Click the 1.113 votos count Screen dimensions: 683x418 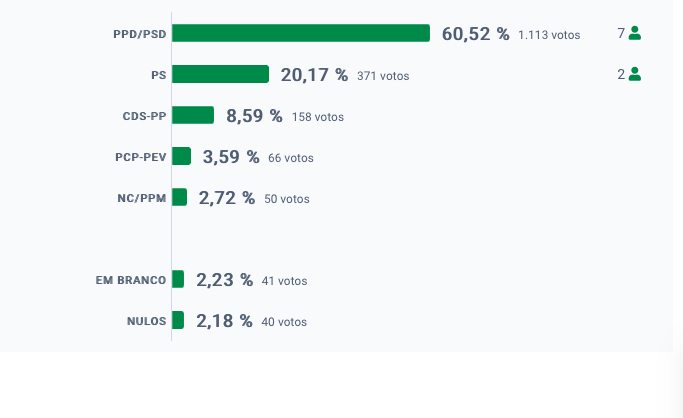click(x=549, y=35)
